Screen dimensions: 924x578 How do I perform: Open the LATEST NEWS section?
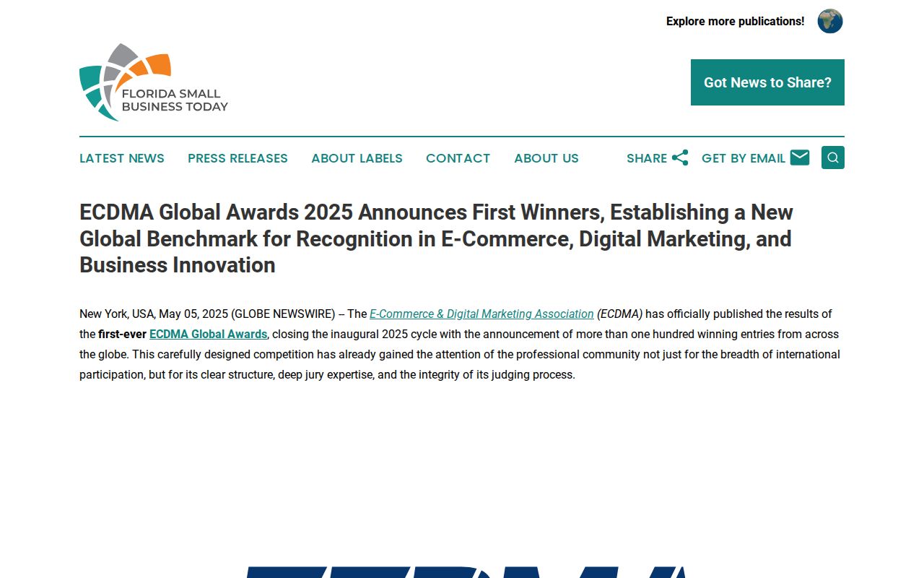point(121,158)
